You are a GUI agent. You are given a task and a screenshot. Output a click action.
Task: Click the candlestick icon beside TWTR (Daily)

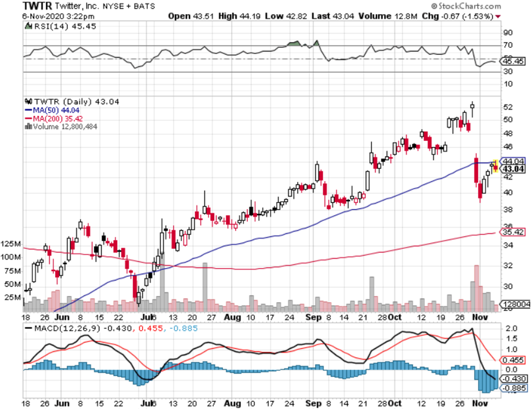click(29, 102)
